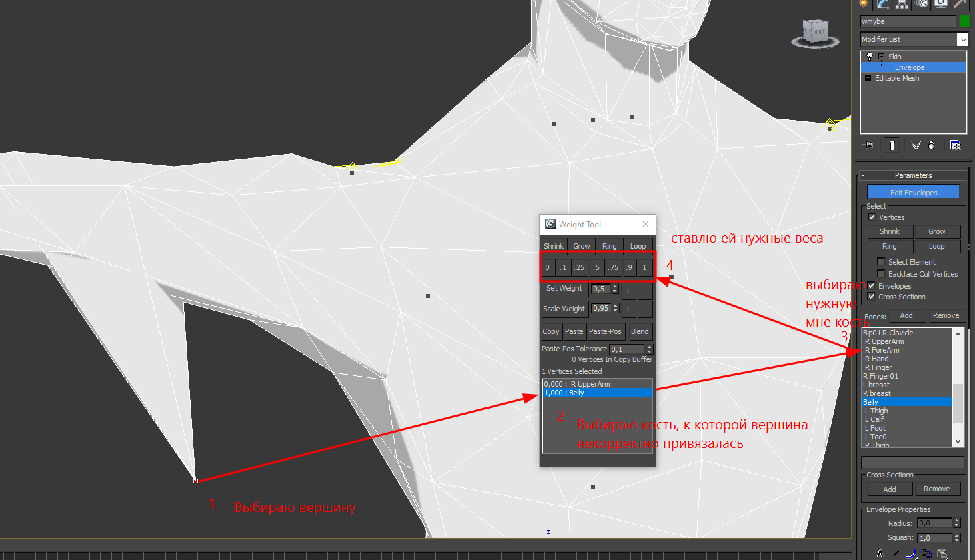This screenshot has width=975, height=560.
Task: Uncheck the Vertices checkbox
Action: pos(872,217)
